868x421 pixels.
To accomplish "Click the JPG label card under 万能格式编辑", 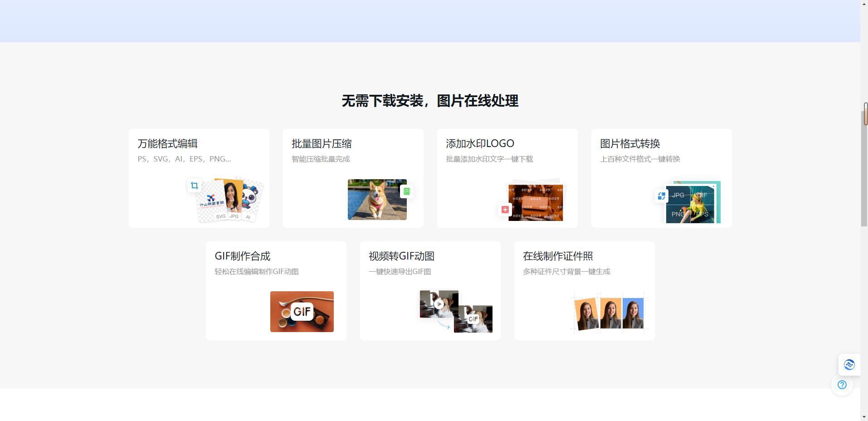I will tap(234, 216).
